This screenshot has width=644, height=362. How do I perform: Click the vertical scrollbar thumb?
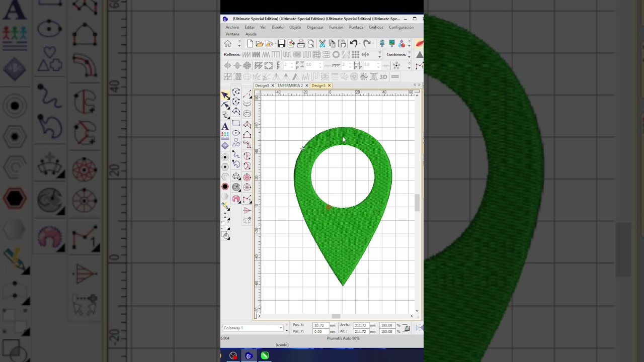click(x=417, y=202)
